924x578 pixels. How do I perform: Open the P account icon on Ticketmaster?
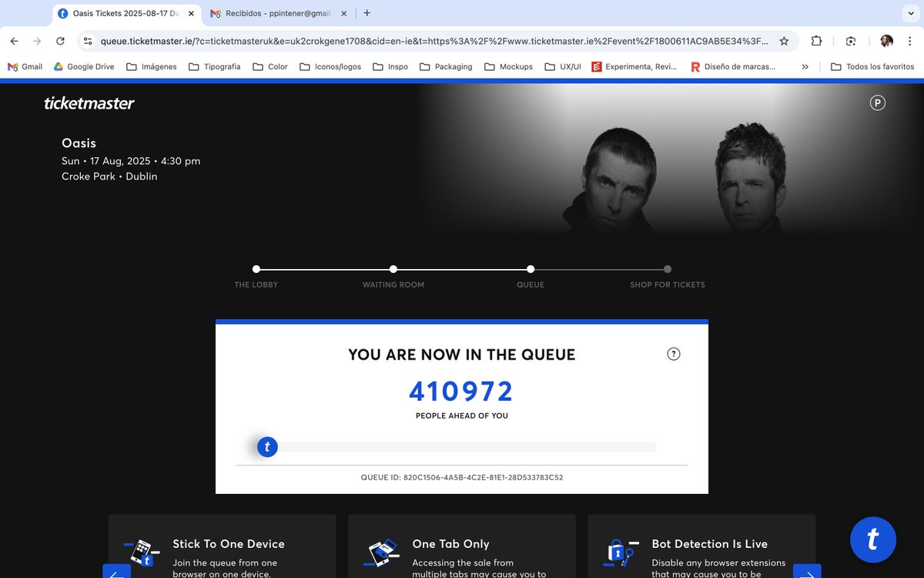click(878, 102)
